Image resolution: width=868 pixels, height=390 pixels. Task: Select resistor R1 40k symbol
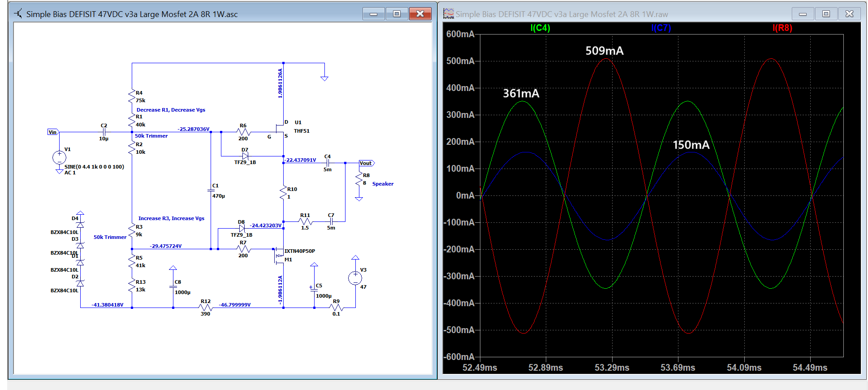click(132, 121)
